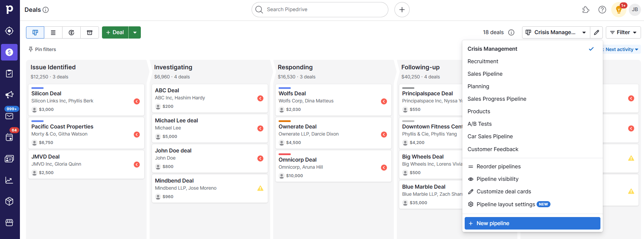The image size is (644, 239).
Task: Open the Filter dropdown
Action: tap(623, 32)
